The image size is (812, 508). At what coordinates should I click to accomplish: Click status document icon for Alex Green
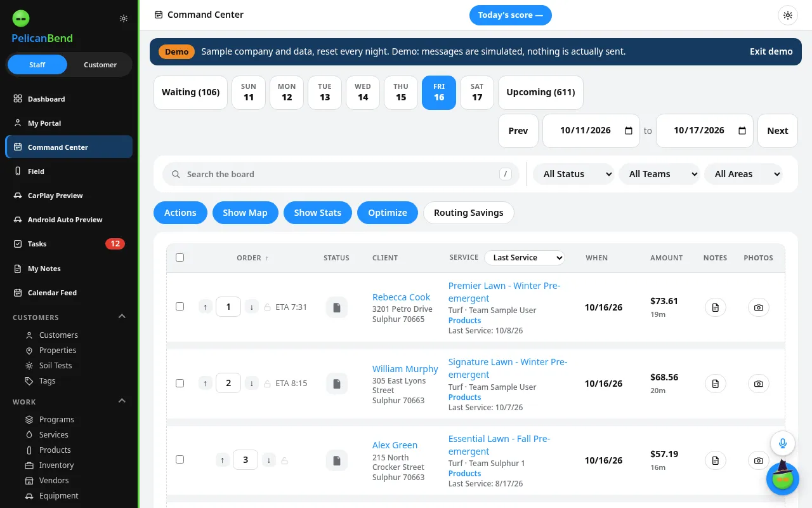click(337, 460)
